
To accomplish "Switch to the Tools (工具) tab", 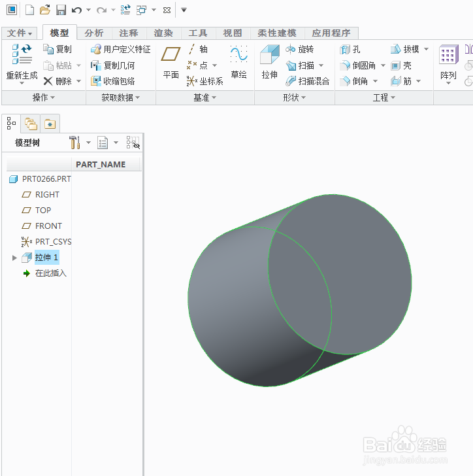I will pos(198,33).
